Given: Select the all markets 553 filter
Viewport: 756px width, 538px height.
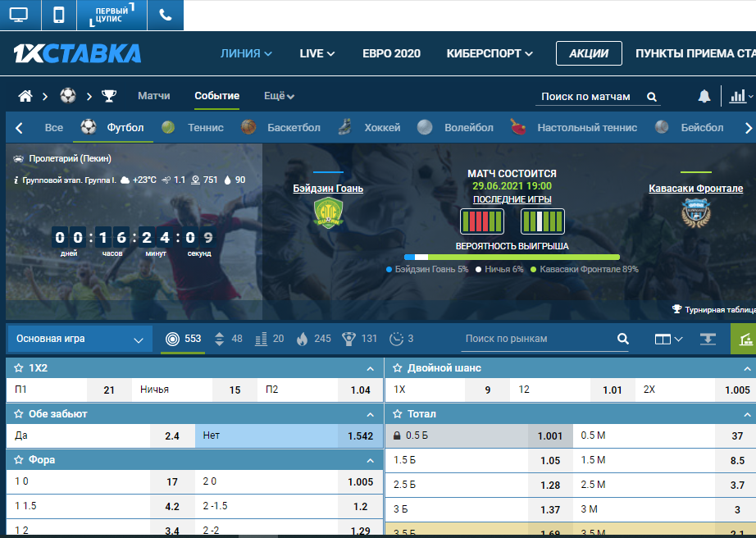Looking at the screenshot, I should click(183, 339).
